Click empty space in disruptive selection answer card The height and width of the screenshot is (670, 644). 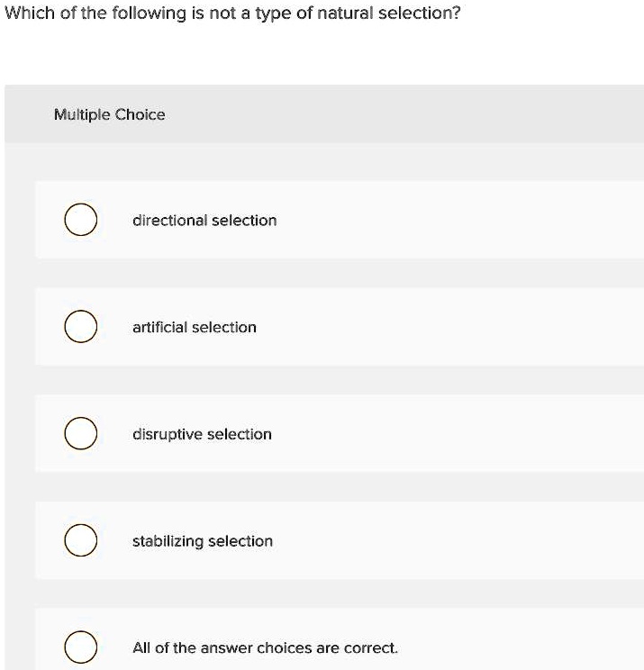pyautogui.click(x=468, y=434)
